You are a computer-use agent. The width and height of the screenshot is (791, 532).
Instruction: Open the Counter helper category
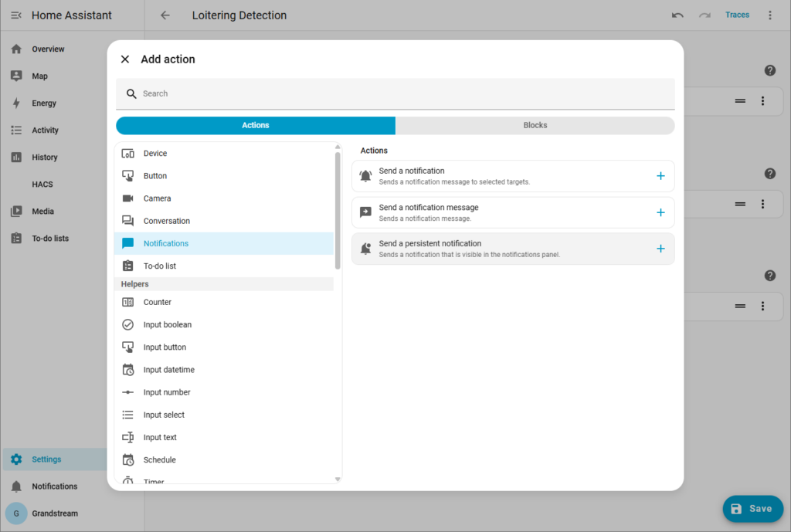pos(224,302)
